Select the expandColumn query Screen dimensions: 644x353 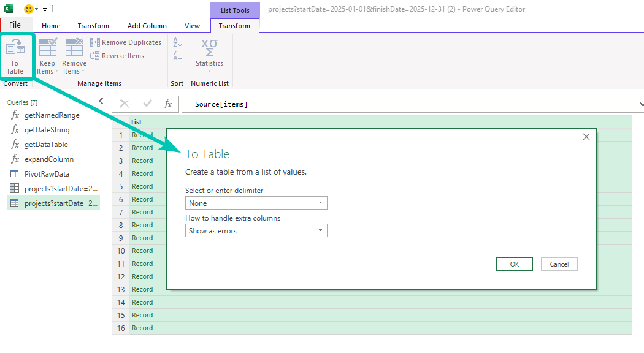(x=49, y=159)
